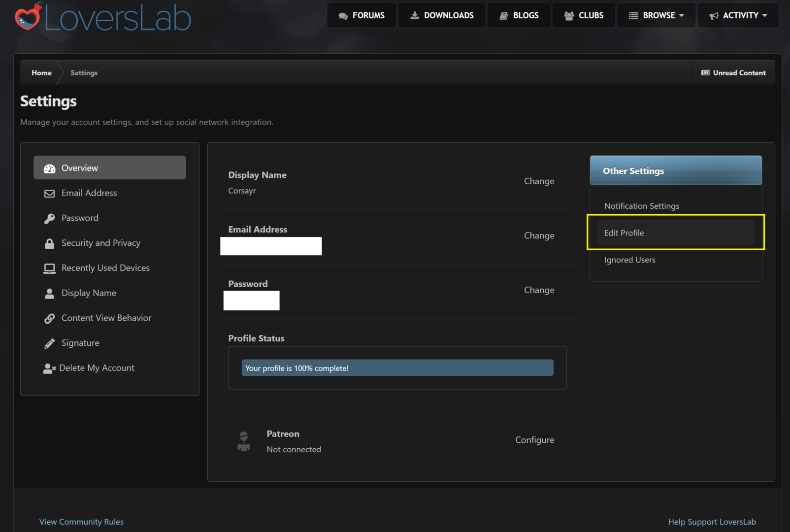Open Notification Settings link
Viewport: 790px width, 532px height.
click(x=641, y=206)
